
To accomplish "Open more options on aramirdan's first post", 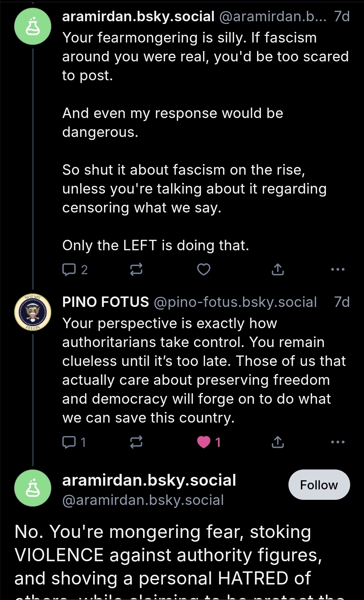I will pyautogui.click(x=338, y=269).
